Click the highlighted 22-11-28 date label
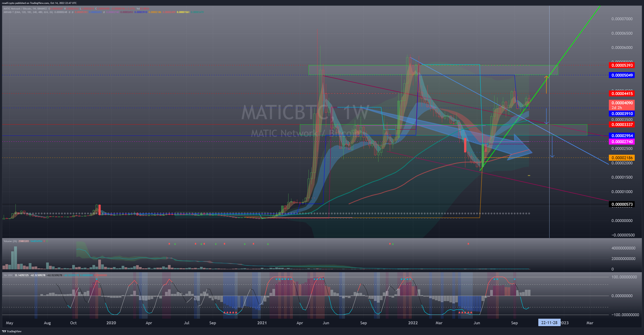Screen dimensions: 644x335 [x=549, y=323]
